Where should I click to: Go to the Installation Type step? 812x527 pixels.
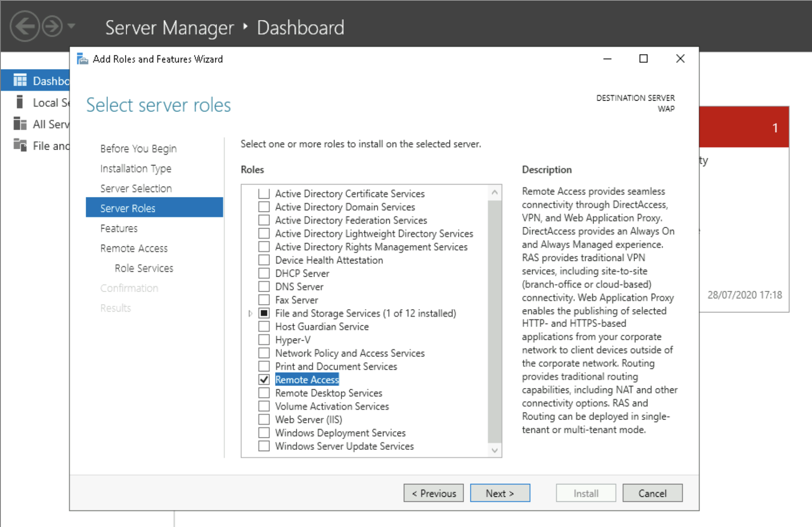pyautogui.click(x=136, y=168)
